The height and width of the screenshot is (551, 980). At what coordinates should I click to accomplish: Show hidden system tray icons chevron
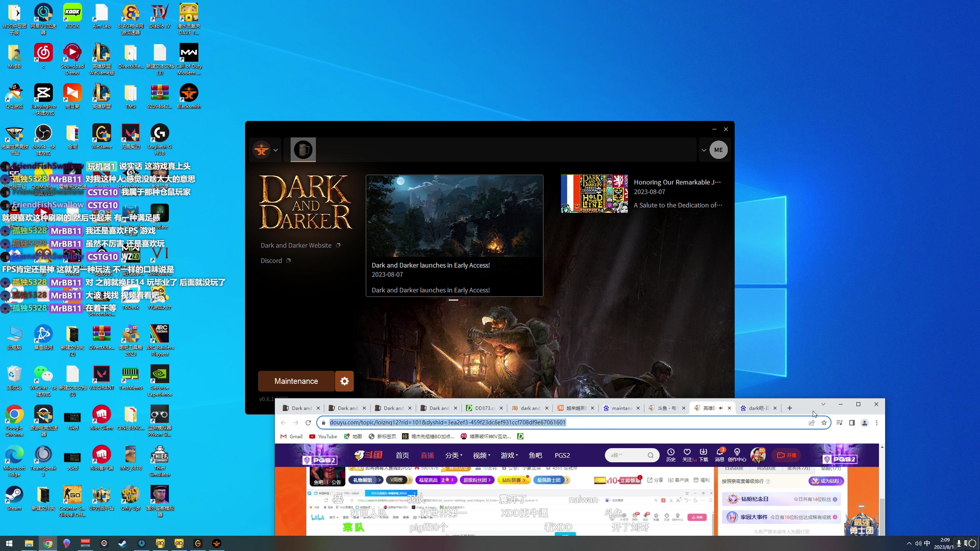point(909,543)
